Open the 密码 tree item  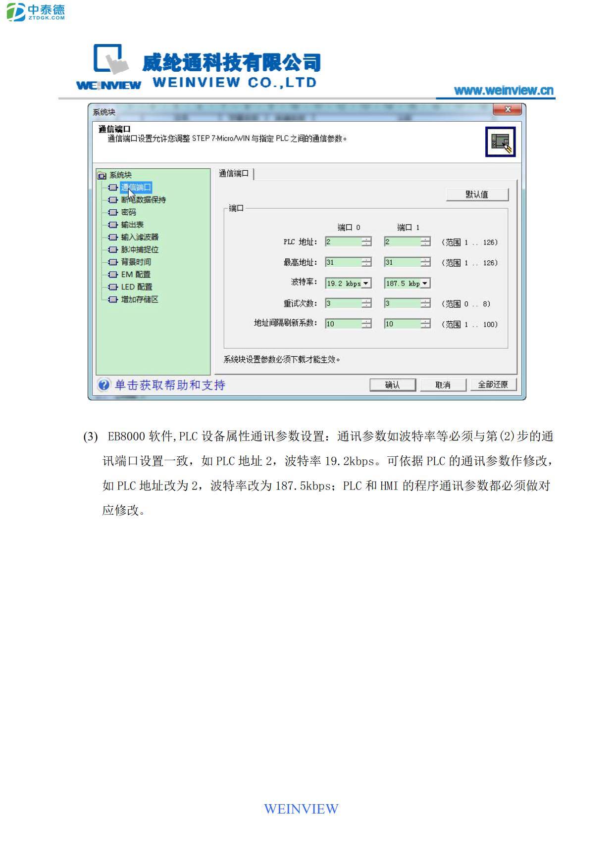[128, 212]
